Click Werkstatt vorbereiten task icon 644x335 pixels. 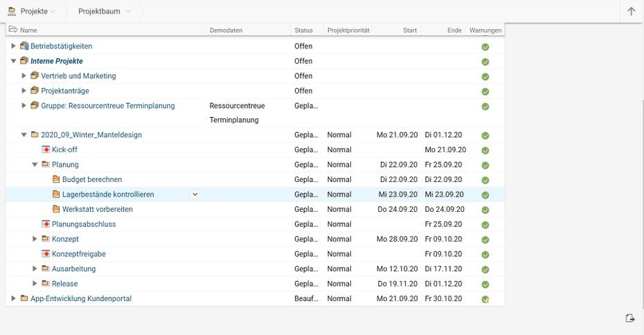(x=56, y=209)
